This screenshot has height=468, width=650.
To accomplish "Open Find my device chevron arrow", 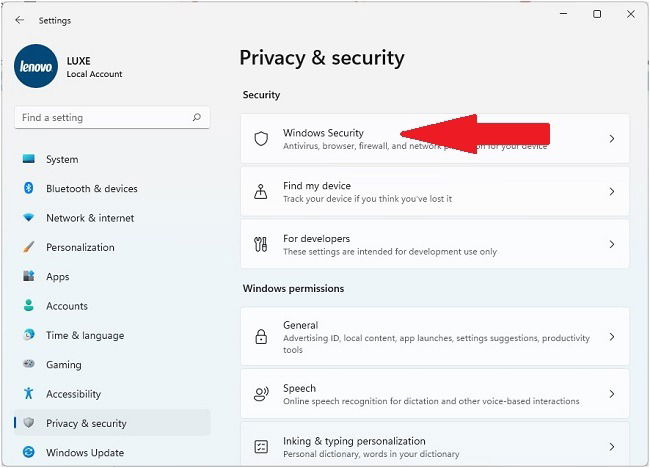I will point(612,192).
